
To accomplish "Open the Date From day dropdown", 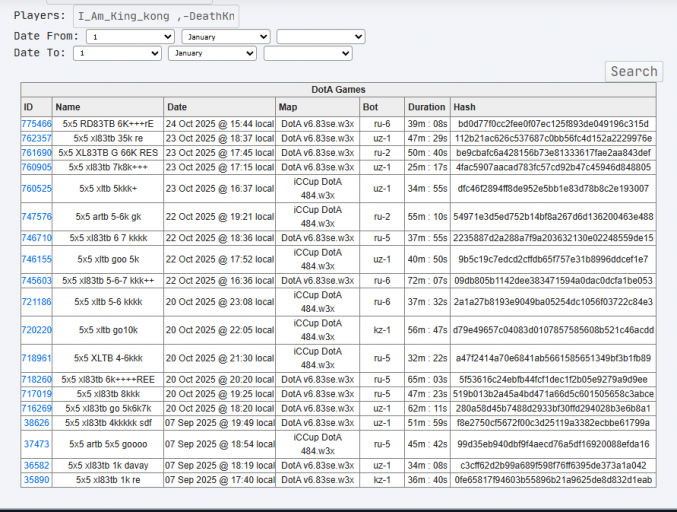I will click(130, 37).
